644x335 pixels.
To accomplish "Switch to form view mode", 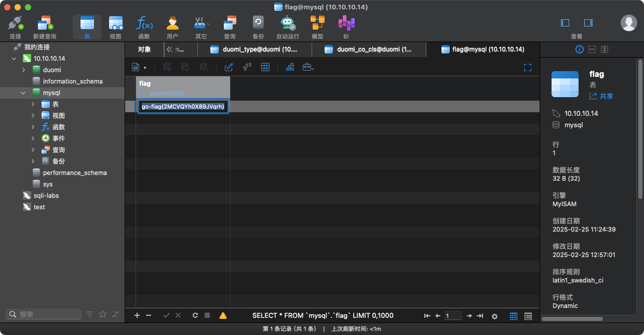I will point(528,316).
